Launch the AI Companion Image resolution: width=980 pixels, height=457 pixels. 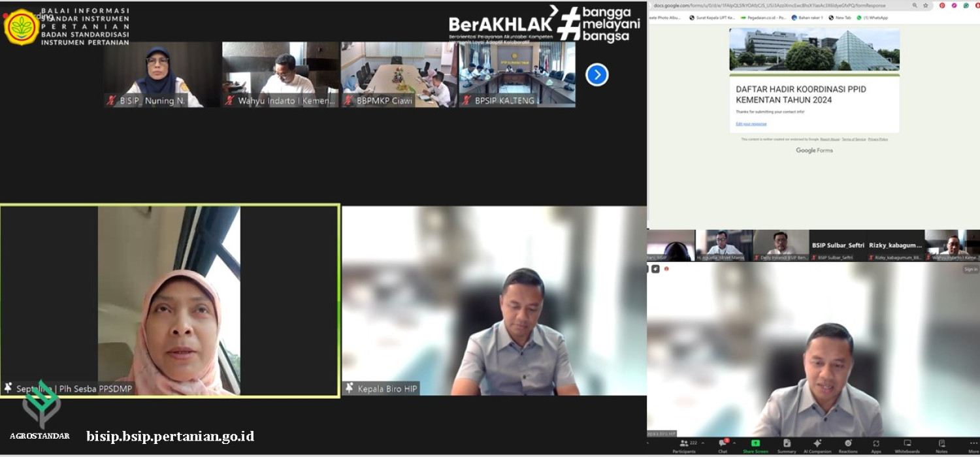point(817,444)
